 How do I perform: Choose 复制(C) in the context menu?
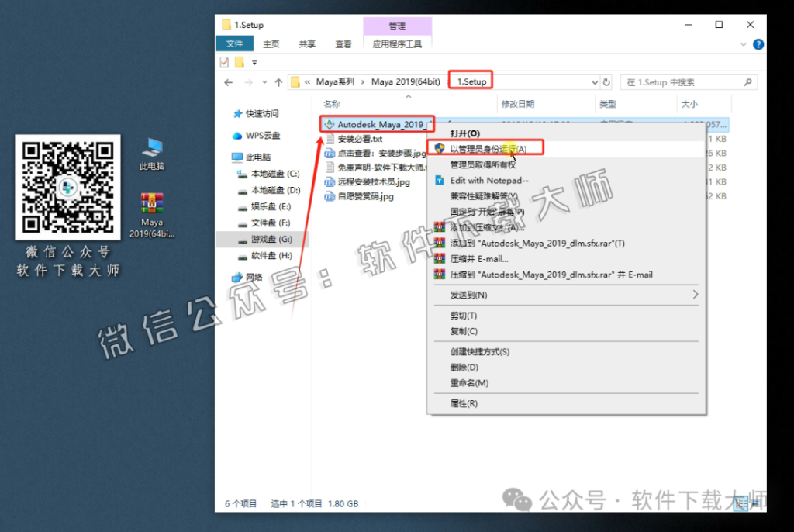coord(464,331)
